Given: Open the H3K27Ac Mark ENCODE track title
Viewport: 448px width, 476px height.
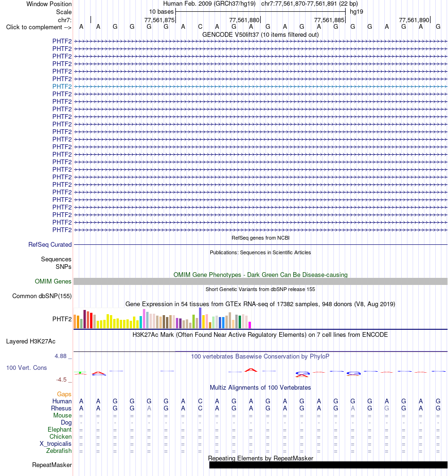Looking at the screenshot, I should (x=260, y=335).
